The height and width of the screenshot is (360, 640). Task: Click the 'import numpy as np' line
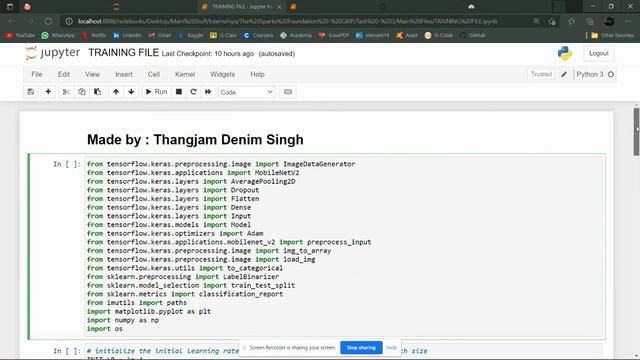(x=123, y=320)
